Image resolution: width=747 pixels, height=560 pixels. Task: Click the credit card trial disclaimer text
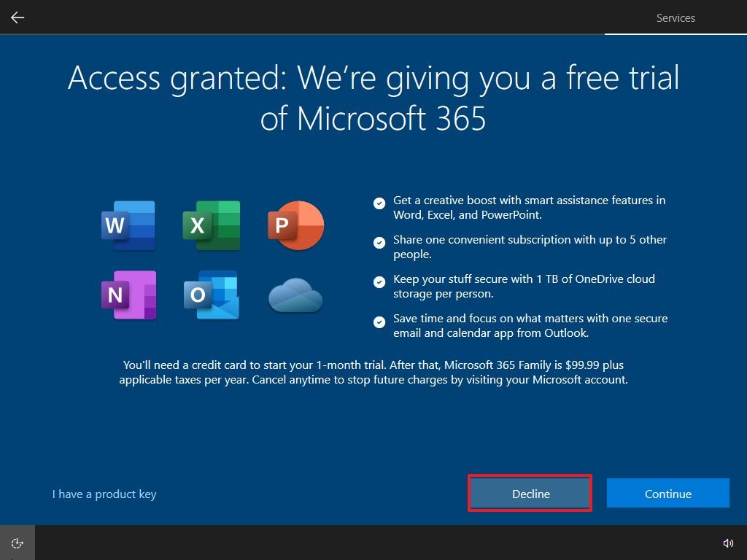(x=373, y=373)
